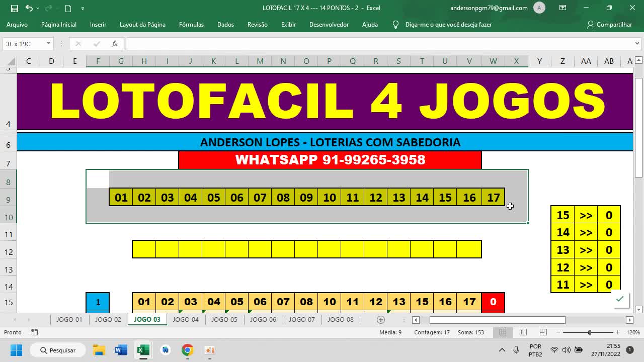The width and height of the screenshot is (644, 362).
Task: Open the Desenvolvedor tab
Action: pyautogui.click(x=329, y=24)
